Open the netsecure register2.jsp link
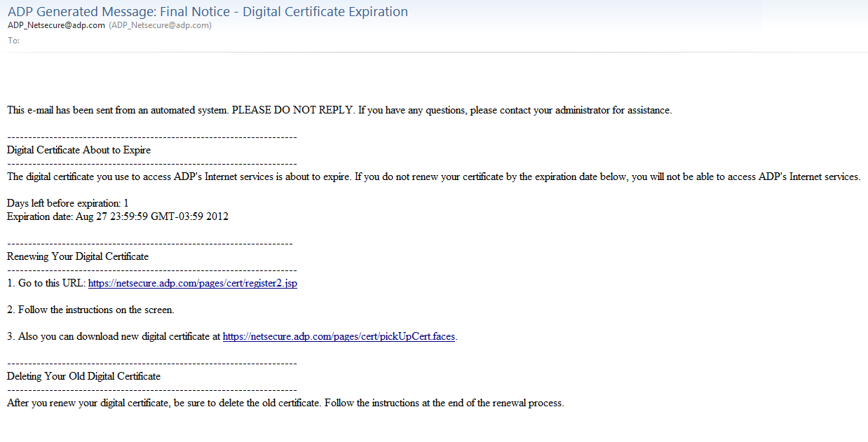 coord(193,283)
